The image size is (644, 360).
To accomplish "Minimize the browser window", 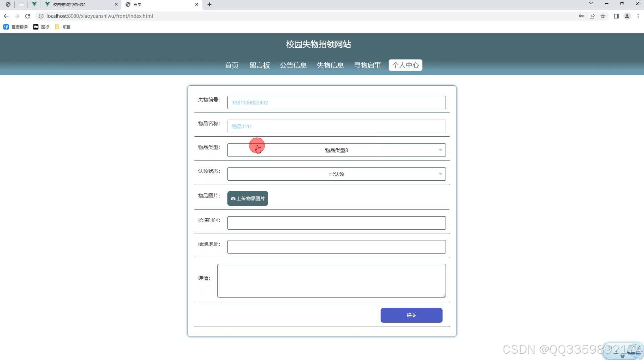I will tap(606, 4).
